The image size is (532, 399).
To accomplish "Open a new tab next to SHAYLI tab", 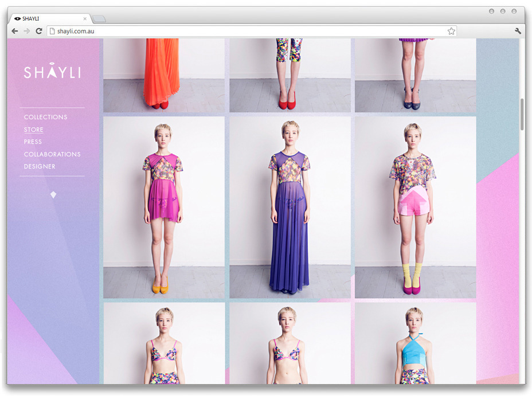I will (x=99, y=19).
